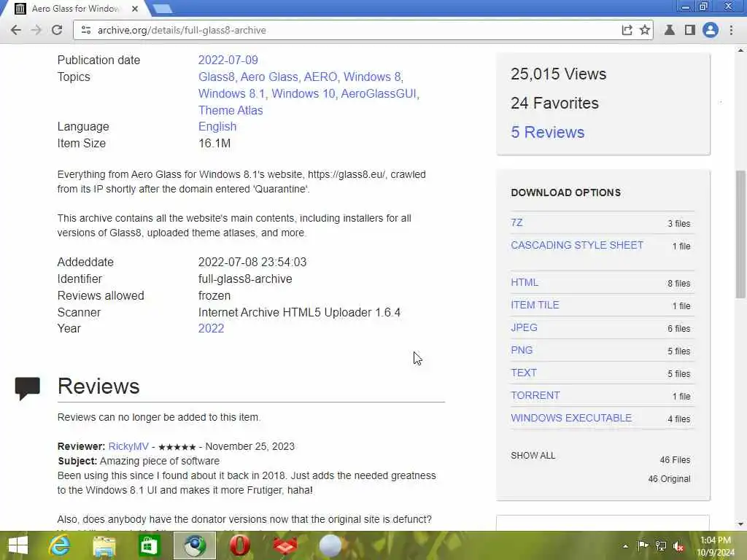Click the address bar URL field

(352, 30)
